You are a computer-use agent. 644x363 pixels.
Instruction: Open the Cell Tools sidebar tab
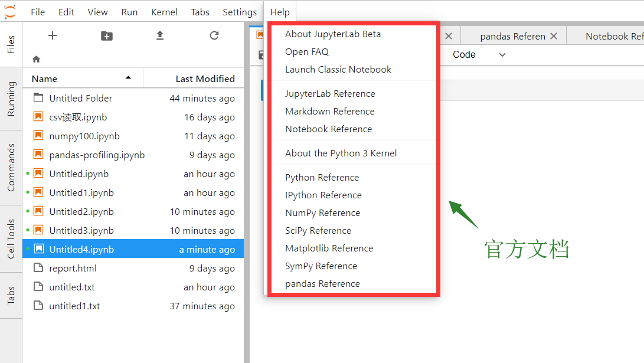(x=11, y=238)
